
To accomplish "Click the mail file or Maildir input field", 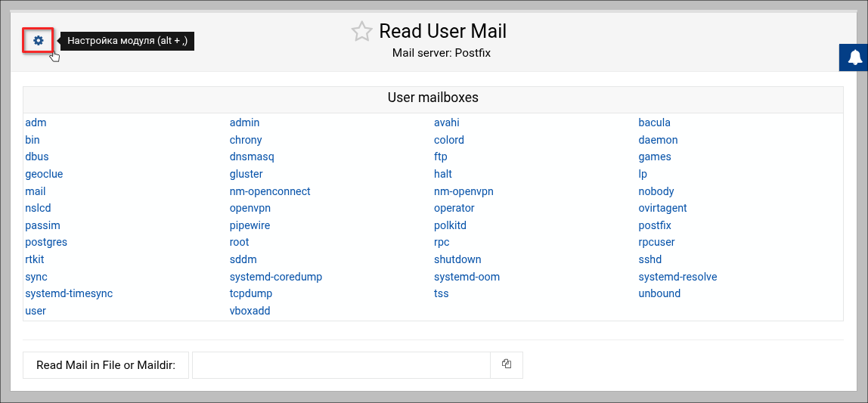I will (x=341, y=365).
